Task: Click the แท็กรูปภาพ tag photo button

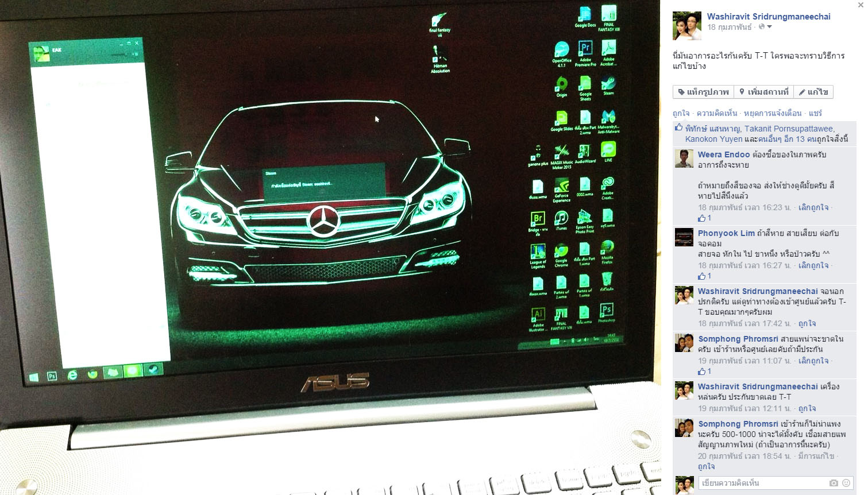Action: (x=704, y=92)
